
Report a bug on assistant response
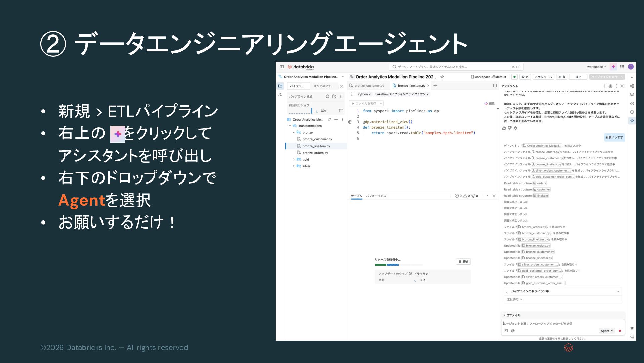515,128
